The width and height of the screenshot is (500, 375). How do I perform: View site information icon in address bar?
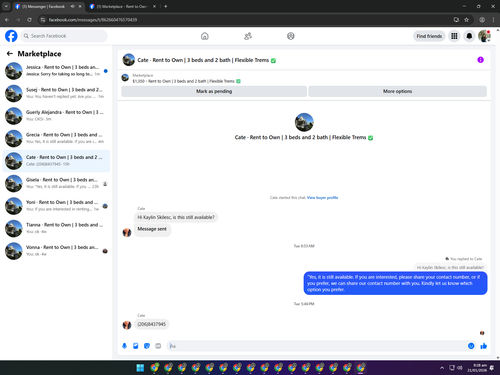43,20
